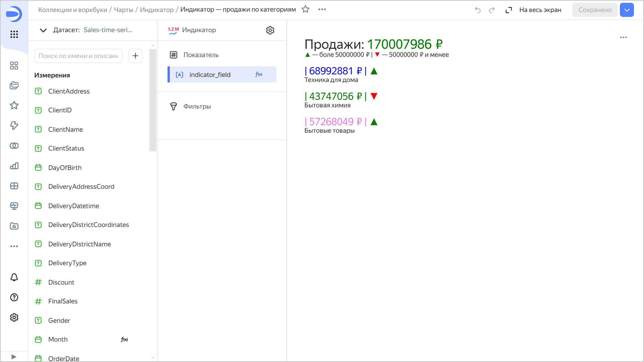The width and height of the screenshot is (644, 362).
Task: Add chart to favorites star
Action: coord(305,10)
